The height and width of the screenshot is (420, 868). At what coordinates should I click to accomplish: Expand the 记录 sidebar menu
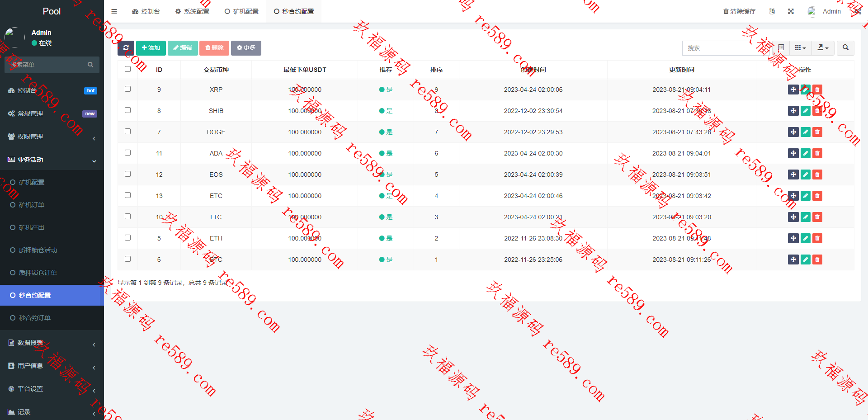pyautogui.click(x=52, y=412)
